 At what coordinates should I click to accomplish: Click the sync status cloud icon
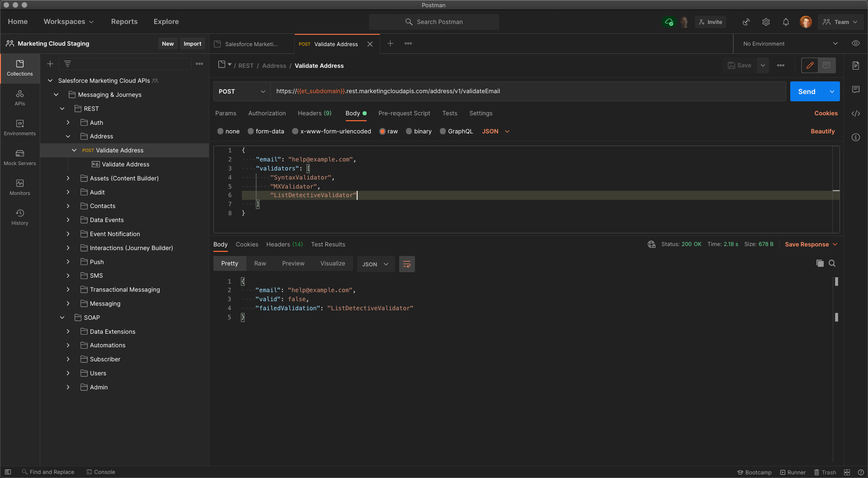pyautogui.click(x=669, y=22)
